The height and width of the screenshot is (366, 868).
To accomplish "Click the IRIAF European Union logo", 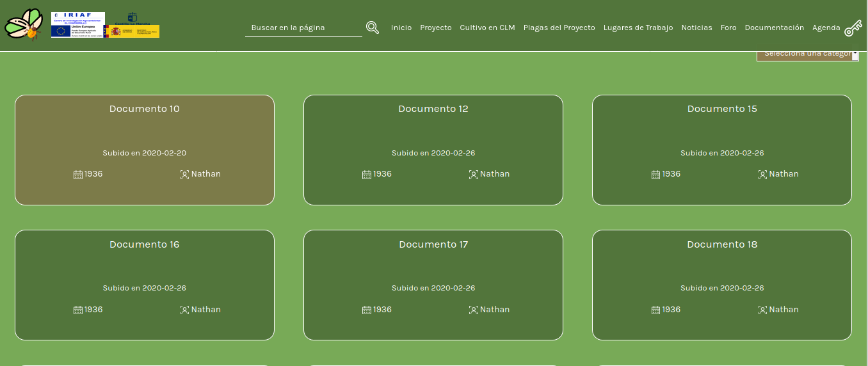I will pyautogui.click(x=77, y=25).
